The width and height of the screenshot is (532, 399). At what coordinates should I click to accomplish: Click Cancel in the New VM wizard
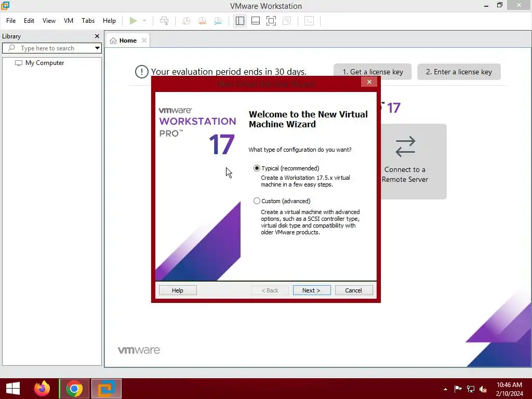point(353,290)
